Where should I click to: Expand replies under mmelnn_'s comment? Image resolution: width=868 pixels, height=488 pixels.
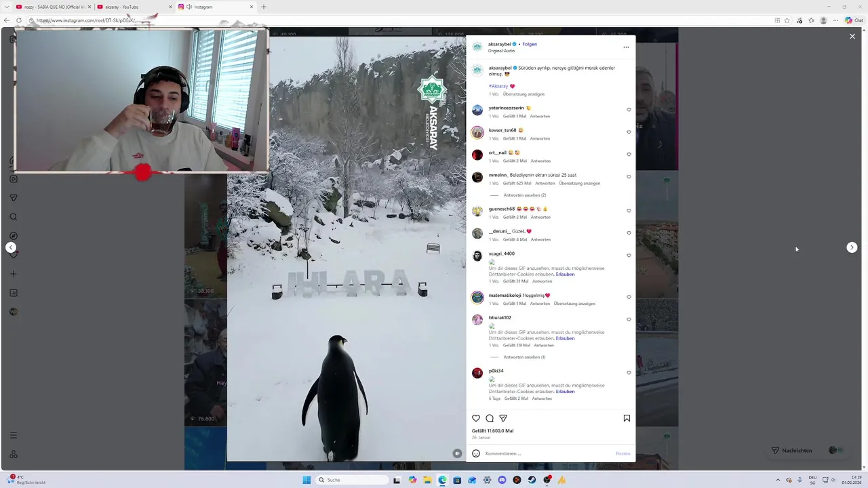pyautogui.click(x=524, y=195)
